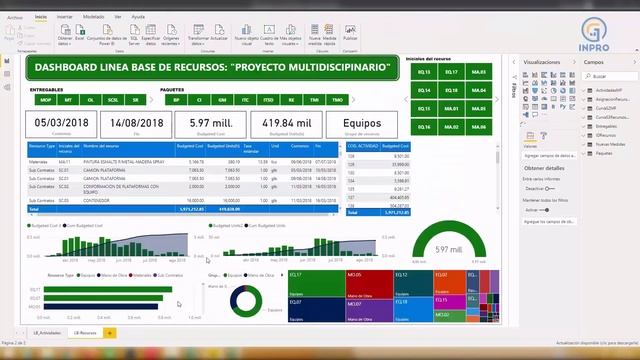Viewport: 640px width, 360px height.
Task: Switch to model view in left sidebar
Action: tap(7, 87)
